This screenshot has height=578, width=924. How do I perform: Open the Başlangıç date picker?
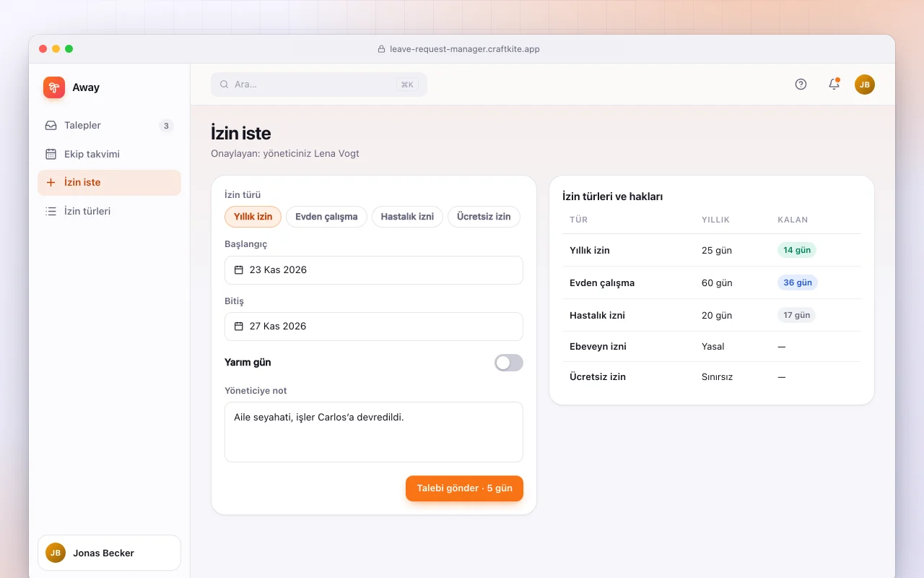tap(374, 270)
